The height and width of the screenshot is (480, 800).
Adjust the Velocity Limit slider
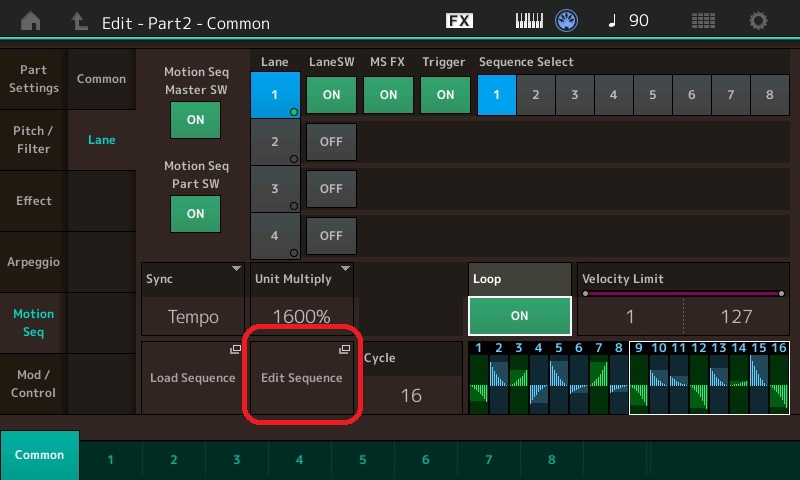(682, 294)
